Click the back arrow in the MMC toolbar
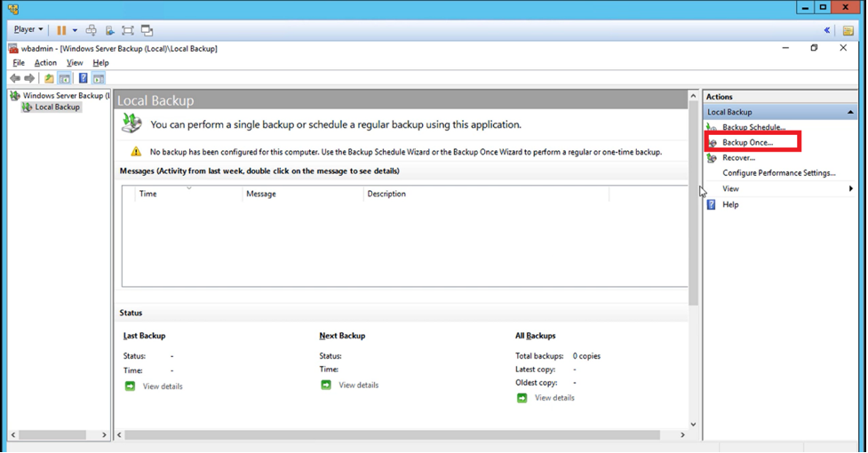The height and width of the screenshot is (453, 868). pos(14,78)
